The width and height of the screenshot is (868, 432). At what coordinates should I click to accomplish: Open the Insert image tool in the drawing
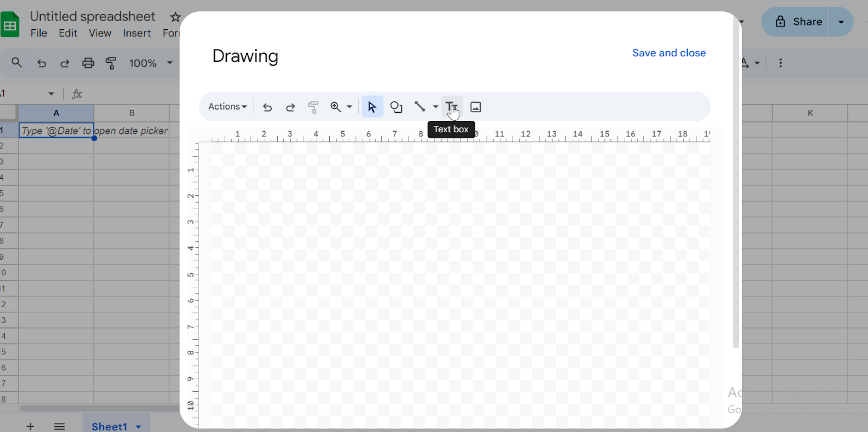pos(475,107)
